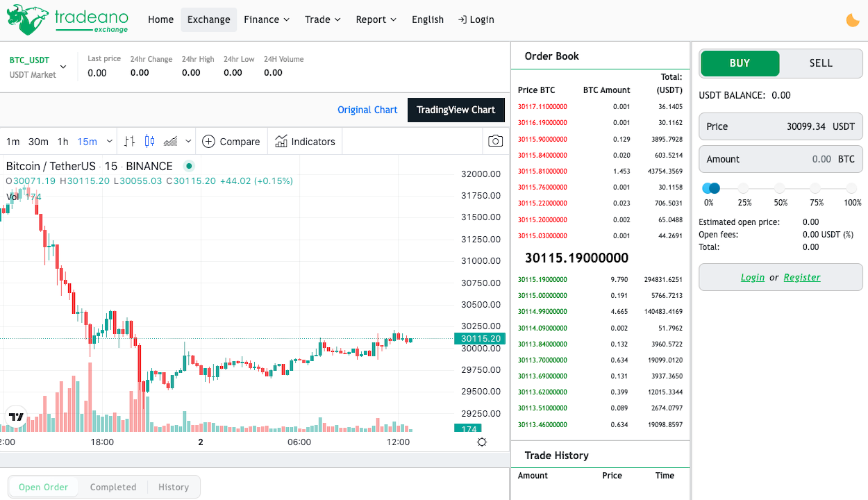The height and width of the screenshot is (500, 868).
Task: Click the Tradeano exchange bull logo
Action: [68, 19]
